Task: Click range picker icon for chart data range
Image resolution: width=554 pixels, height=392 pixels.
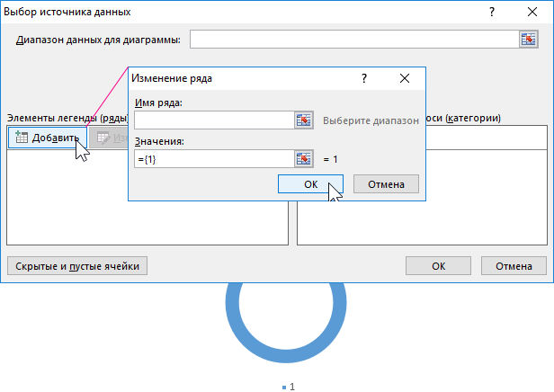Action: coord(528,40)
